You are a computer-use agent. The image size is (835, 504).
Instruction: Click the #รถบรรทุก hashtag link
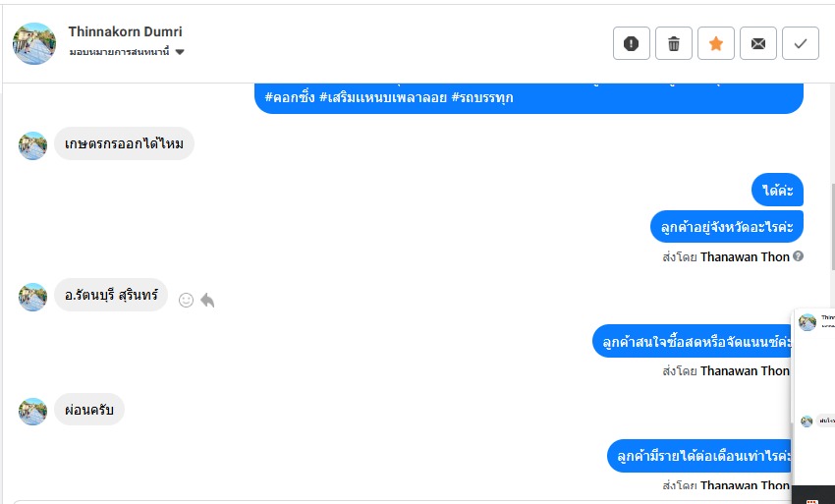pyautogui.click(x=481, y=97)
